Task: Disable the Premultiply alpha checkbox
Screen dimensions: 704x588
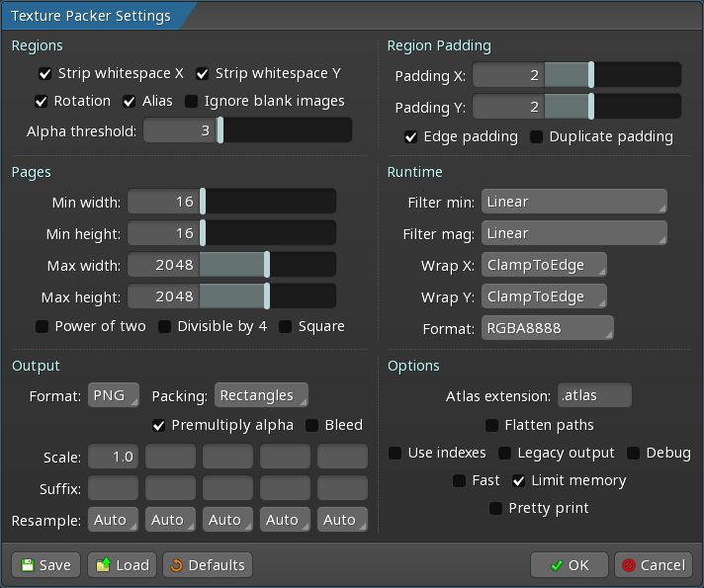Action: click(158, 425)
